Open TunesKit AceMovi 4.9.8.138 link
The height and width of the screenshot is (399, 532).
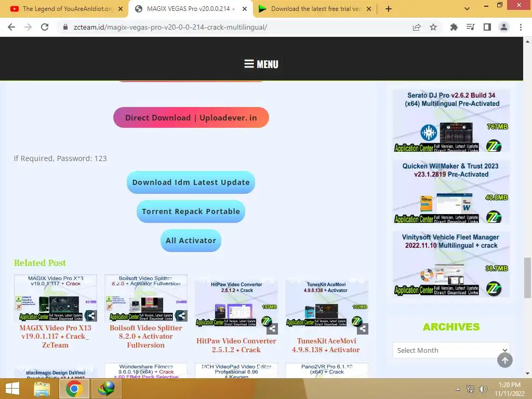pyautogui.click(x=326, y=345)
